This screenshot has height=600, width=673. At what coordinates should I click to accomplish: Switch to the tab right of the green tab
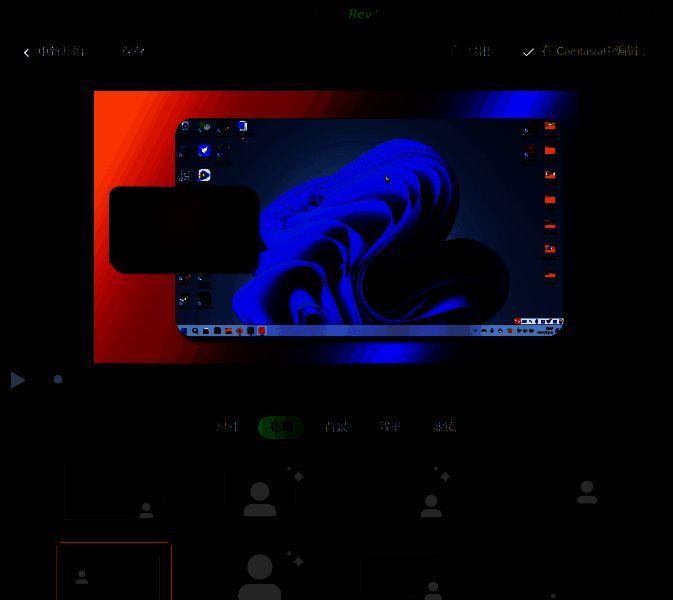coord(336,427)
